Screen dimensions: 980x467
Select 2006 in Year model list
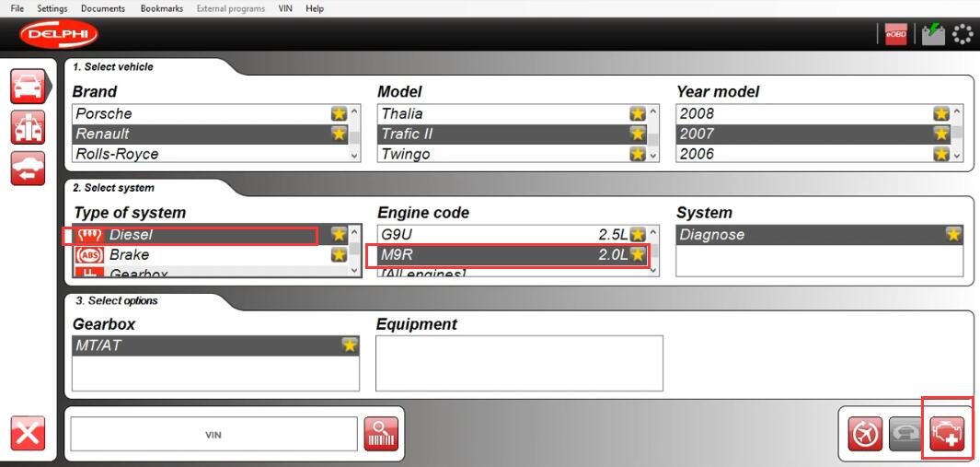pos(813,154)
